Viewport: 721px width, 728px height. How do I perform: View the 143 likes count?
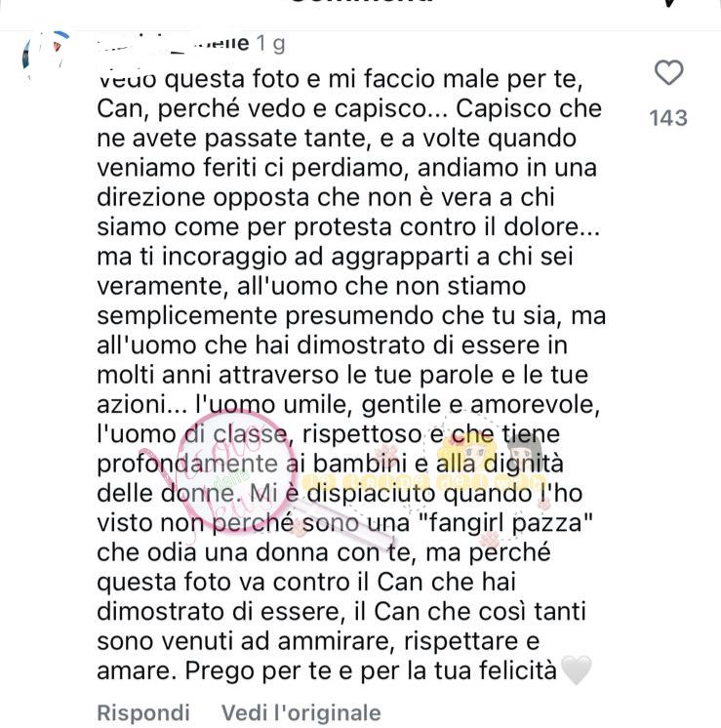tap(668, 118)
